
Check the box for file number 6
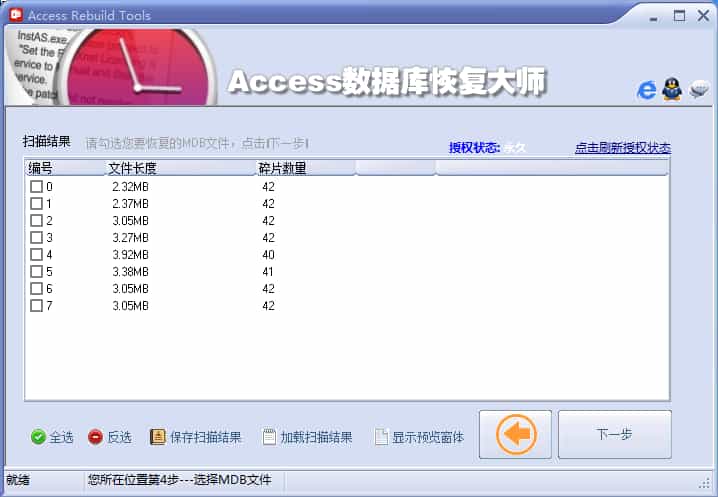(x=36, y=288)
